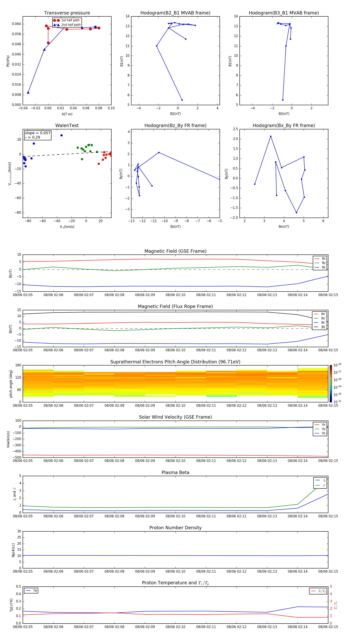This screenshot has height=644, width=351.
Task: Click the pitch angle color scale bar
Action: pos(331,384)
